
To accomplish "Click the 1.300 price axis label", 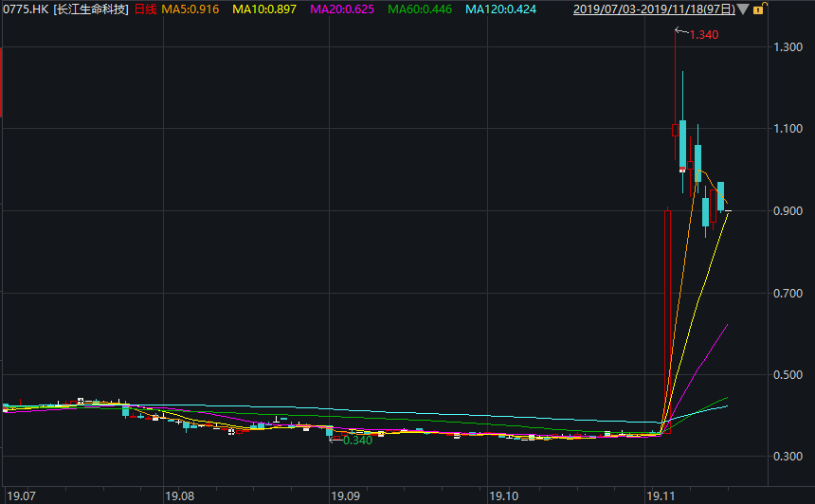I will click(788, 47).
